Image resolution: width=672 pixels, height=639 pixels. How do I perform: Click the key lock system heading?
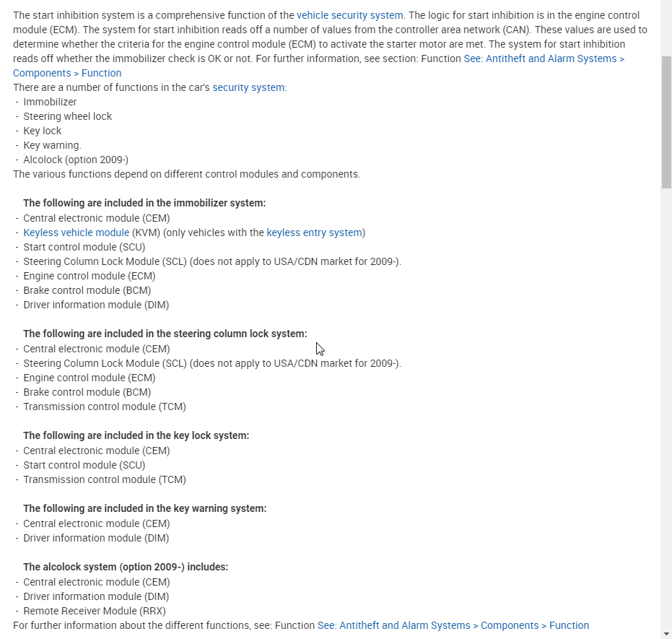tap(136, 435)
